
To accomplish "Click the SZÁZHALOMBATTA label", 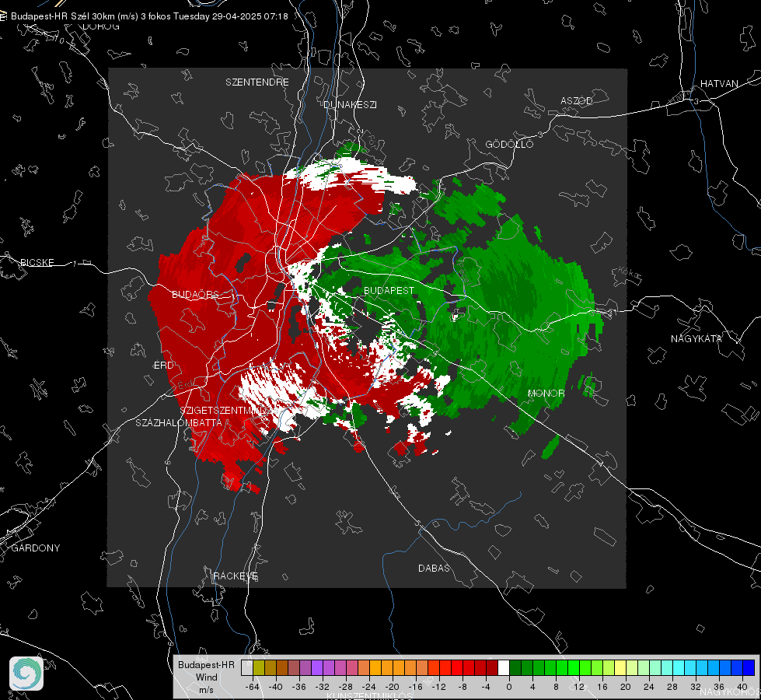I will tap(179, 422).
